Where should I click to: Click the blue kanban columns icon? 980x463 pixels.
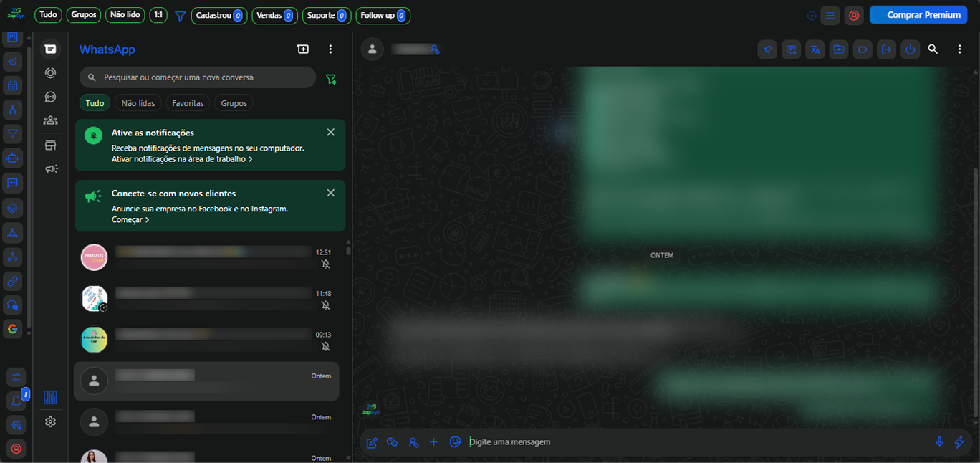[x=50, y=397]
